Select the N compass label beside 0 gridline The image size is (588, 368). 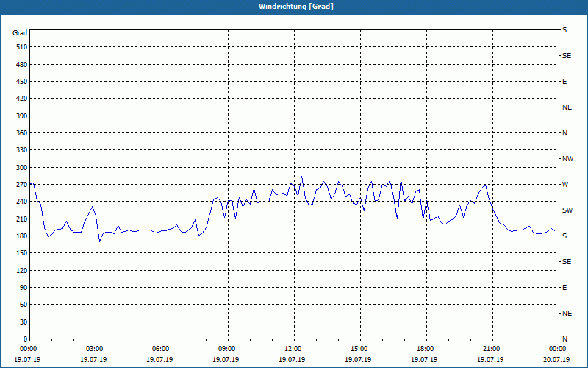[564, 339]
